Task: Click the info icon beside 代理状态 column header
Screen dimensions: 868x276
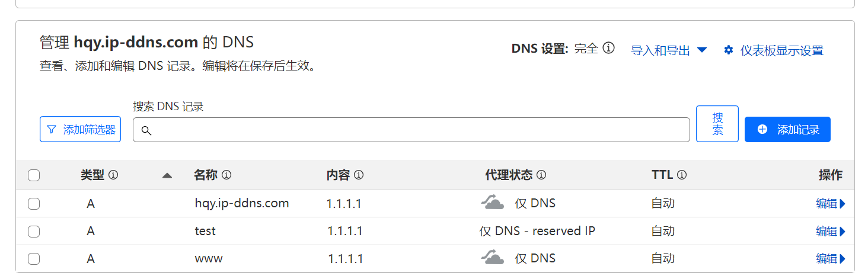Action: pyautogui.click(x=541, y=175)
